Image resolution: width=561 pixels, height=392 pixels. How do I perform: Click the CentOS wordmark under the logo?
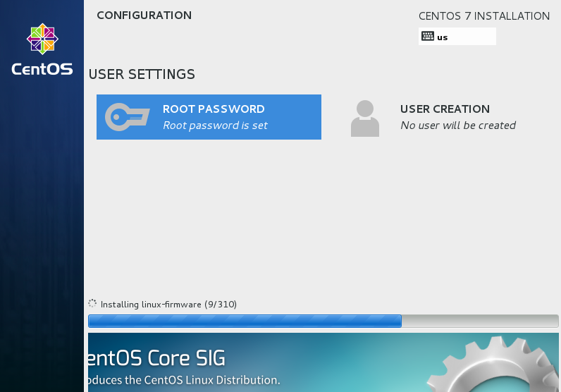42,70
